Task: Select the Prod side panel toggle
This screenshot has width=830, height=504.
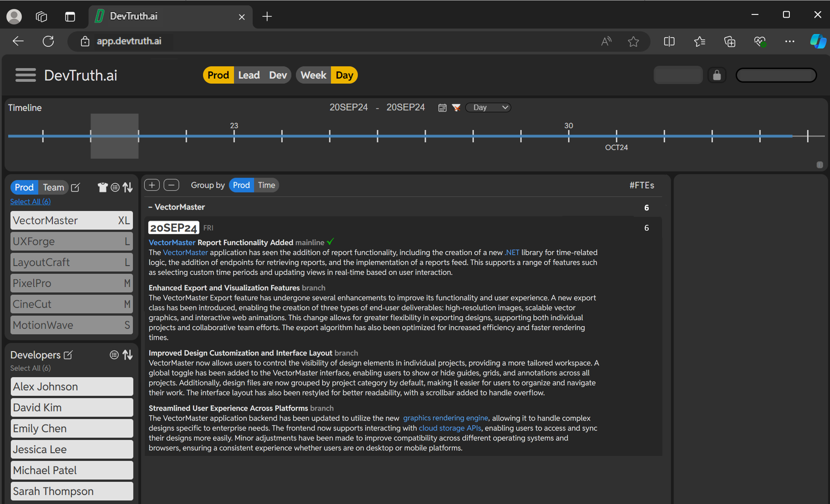Action: (x=24, y=187)
